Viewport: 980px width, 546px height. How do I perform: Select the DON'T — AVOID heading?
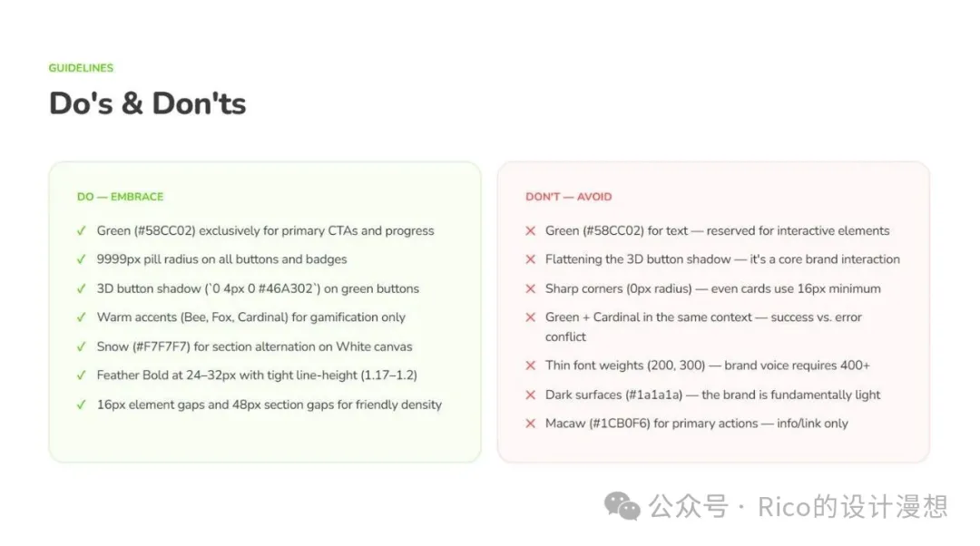(569, 197)
